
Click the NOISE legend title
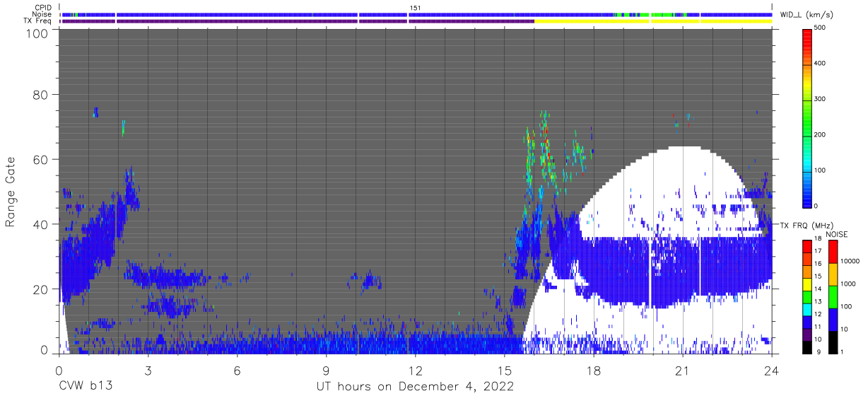pos(837,234)
